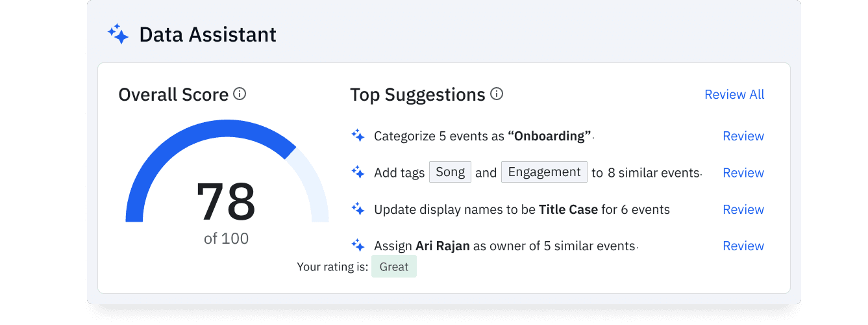The image size is (868, 325).
Task: Open the Review All link
Action: 734,94
